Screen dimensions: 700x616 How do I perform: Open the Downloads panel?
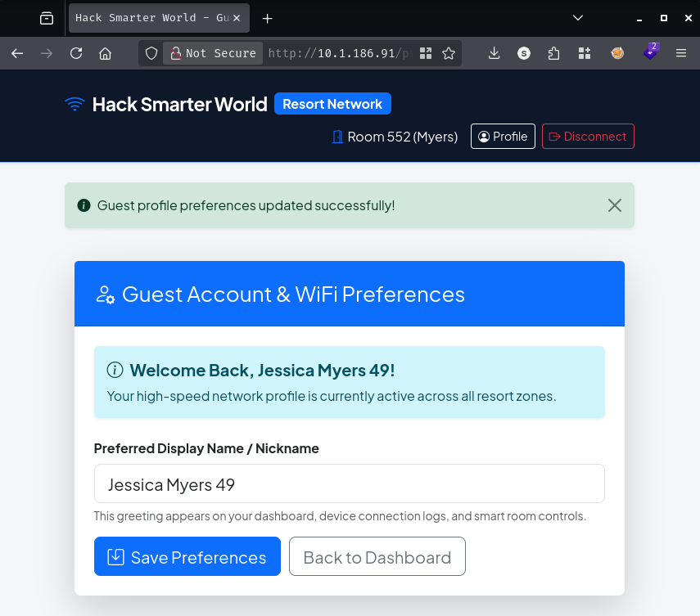click(494, 53)
